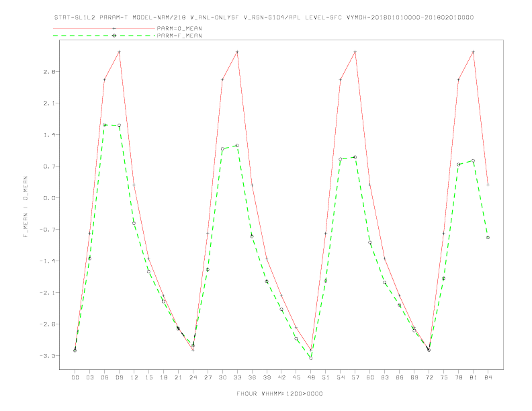Click the green F_MEAN circle marker at hour 84

point(488,237)
